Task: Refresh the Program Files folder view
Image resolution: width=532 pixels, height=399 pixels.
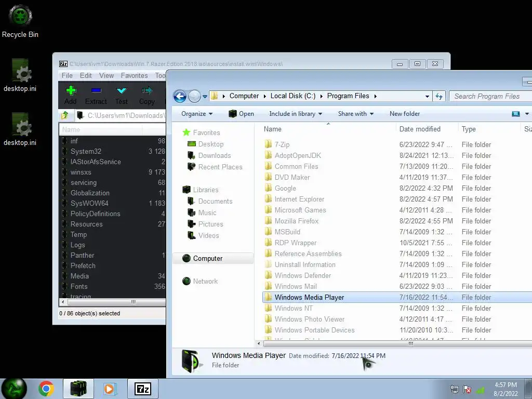Action: [x=439, y=96]
